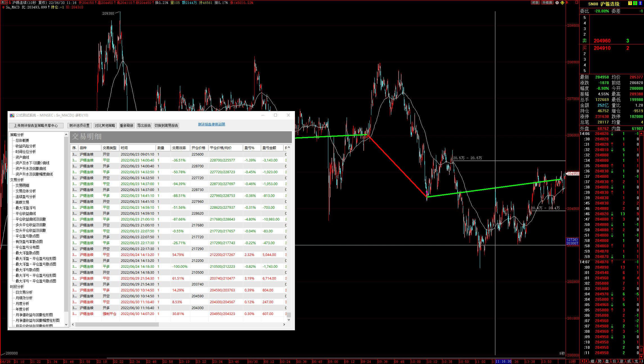
Task: Switch to the 价 tab at bottom
Action: point(614,361)
